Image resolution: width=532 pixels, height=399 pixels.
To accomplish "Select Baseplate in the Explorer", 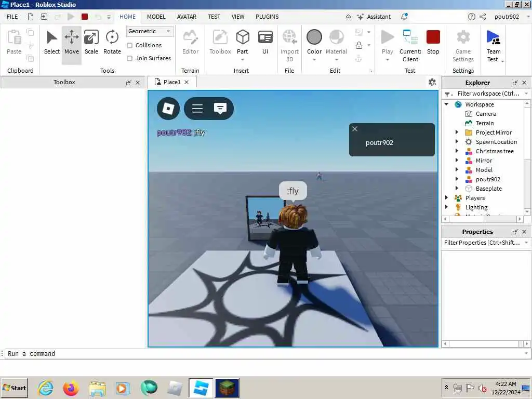I will click(x=488, y=189).
